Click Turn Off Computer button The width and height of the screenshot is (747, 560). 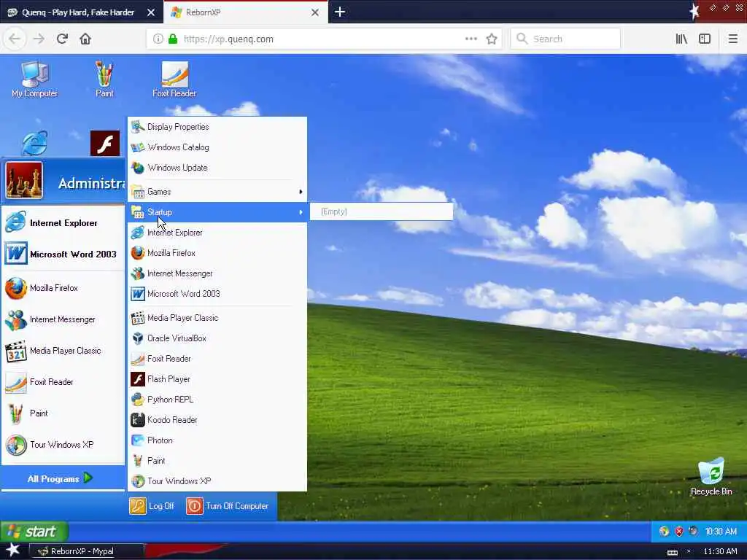tap(228, 506)
